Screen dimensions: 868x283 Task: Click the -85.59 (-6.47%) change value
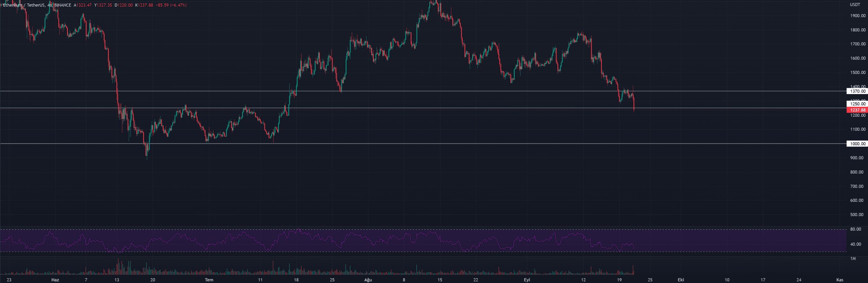[x=171, y=5]
